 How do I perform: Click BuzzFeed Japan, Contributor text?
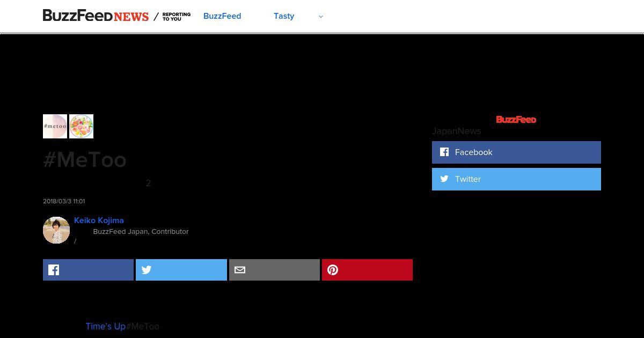pos(141,232)
